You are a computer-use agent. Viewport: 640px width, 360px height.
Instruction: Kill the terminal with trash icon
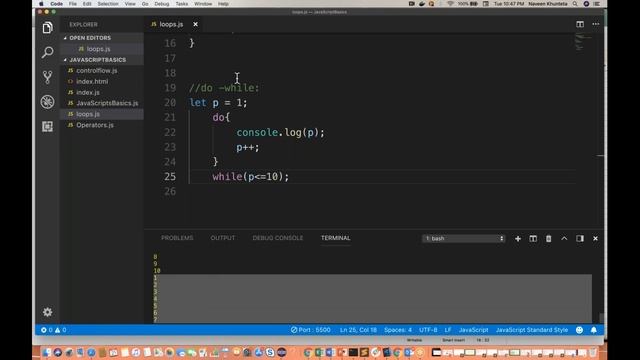tap(549, 238)
